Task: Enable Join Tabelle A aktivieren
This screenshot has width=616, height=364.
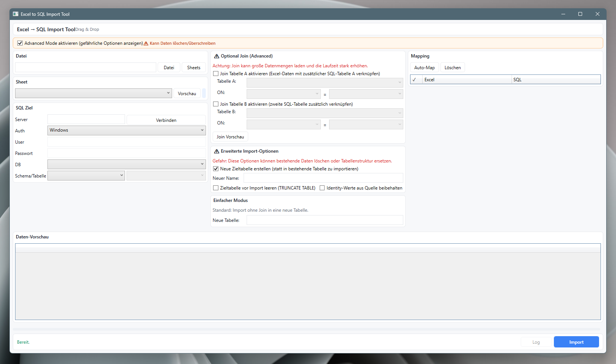Action: [216, 73]
